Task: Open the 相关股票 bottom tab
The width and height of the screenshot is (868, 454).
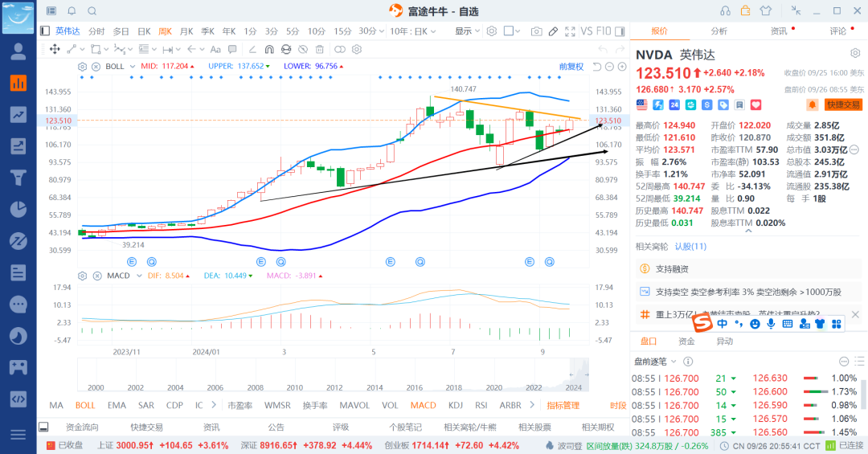Action: [x=534, y=427]
